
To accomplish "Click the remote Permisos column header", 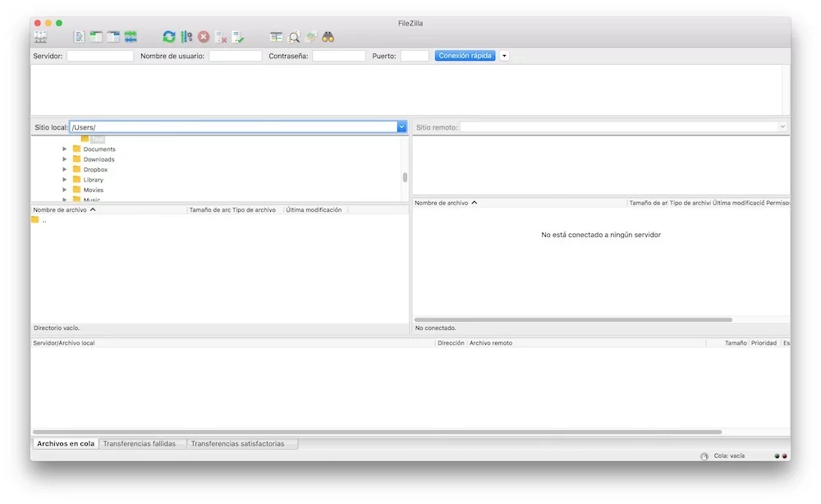I will point(777,203).
